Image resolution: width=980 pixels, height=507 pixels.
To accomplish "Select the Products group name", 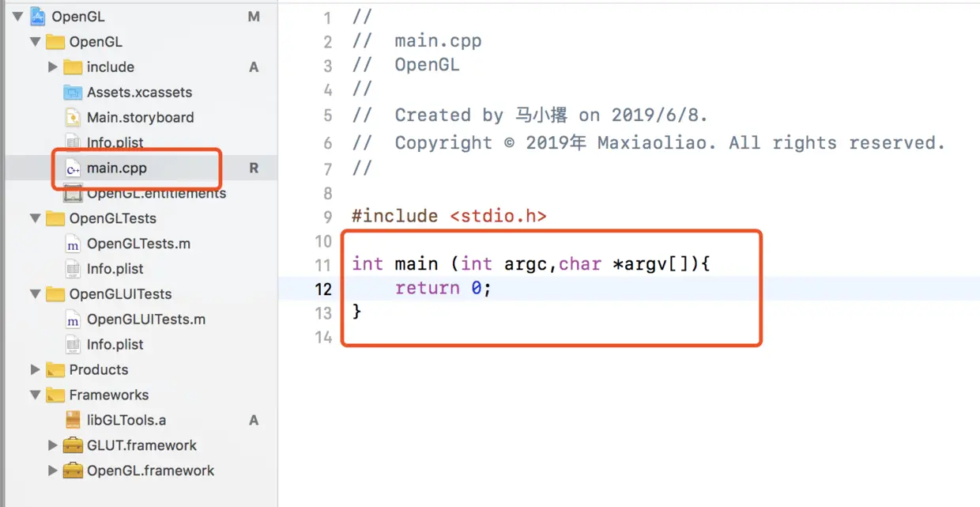I will pyautogui.click(x=99, y=370).
